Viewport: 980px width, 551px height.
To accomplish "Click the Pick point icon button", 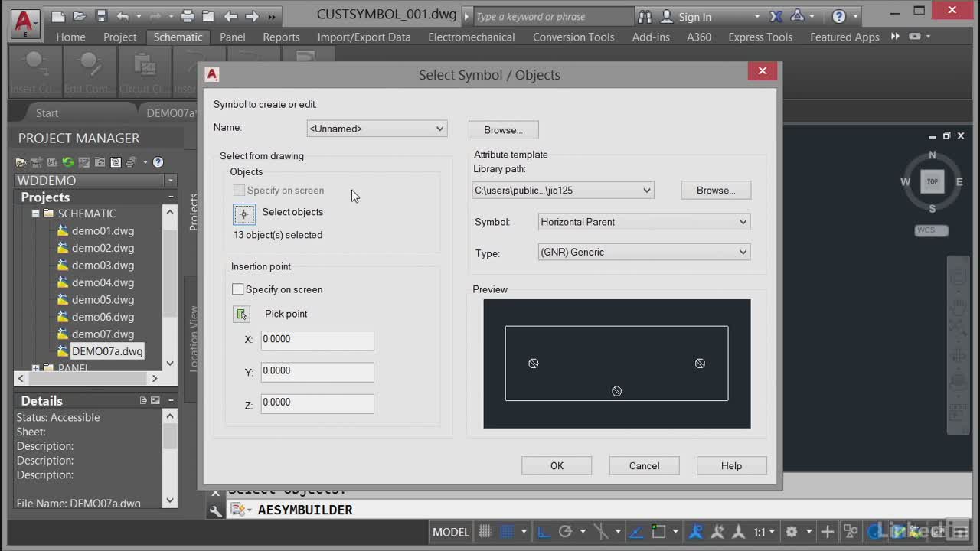I will 241,314.
